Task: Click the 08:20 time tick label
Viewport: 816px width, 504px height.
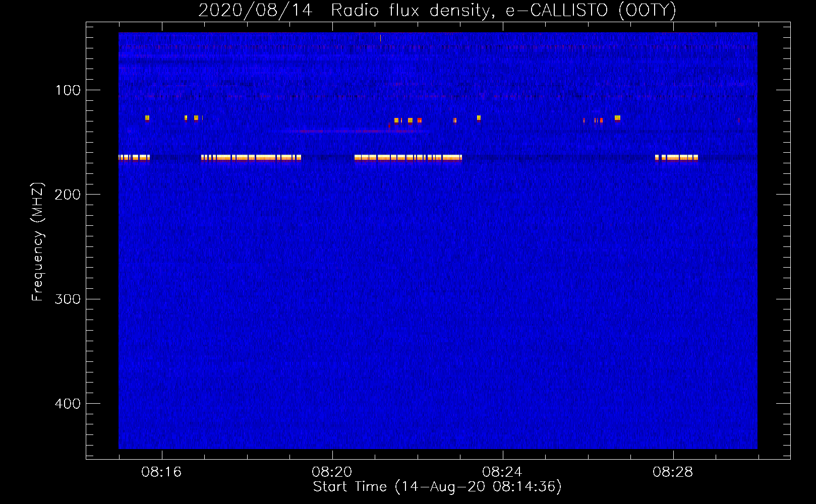Action: coord(332,472)
